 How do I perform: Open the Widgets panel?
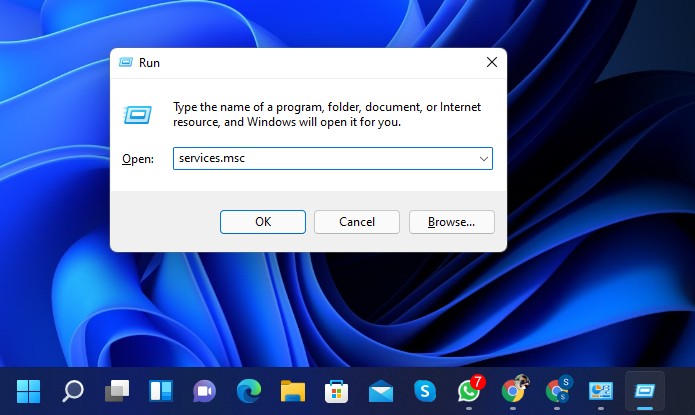(x=160, y=391)
